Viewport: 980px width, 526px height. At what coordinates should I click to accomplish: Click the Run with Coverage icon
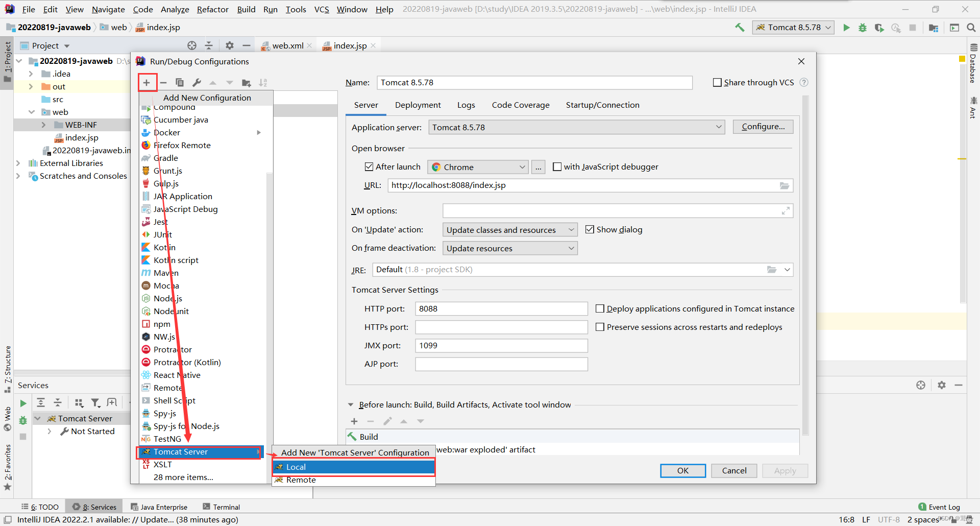click(x=879, y=28)
